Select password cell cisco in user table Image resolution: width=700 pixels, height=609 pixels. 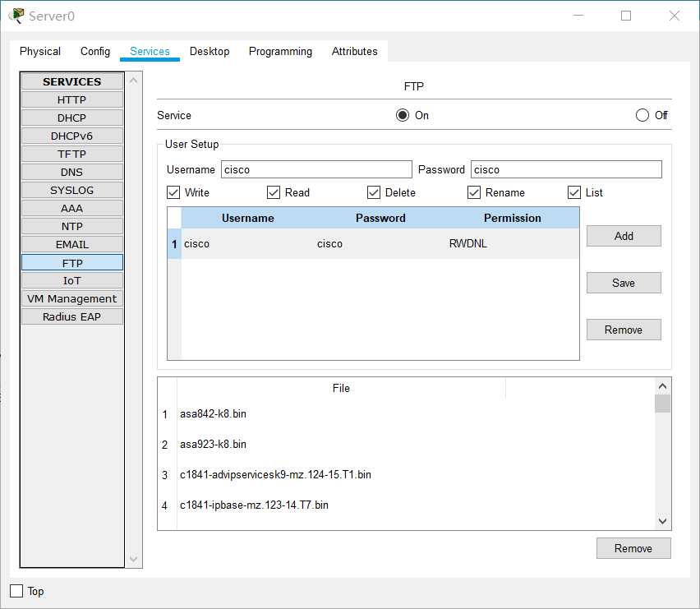(380, 244)
